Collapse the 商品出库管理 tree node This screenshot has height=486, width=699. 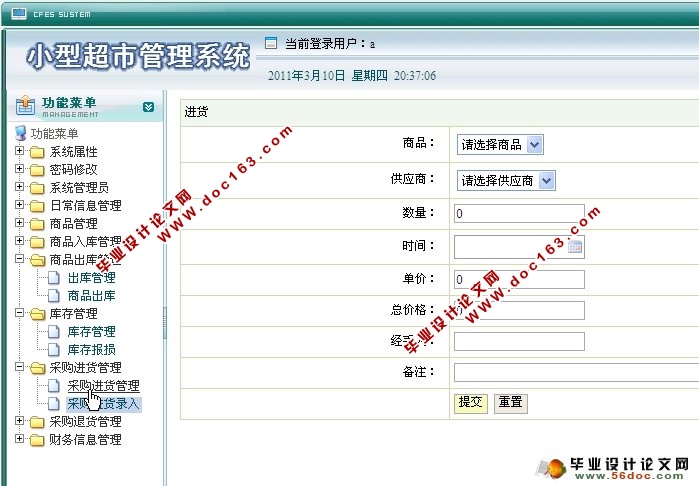tap(19, 259)
